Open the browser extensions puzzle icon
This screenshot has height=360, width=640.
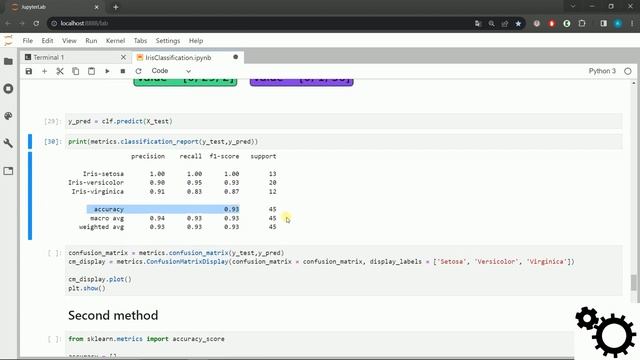[x=582, y=24]
